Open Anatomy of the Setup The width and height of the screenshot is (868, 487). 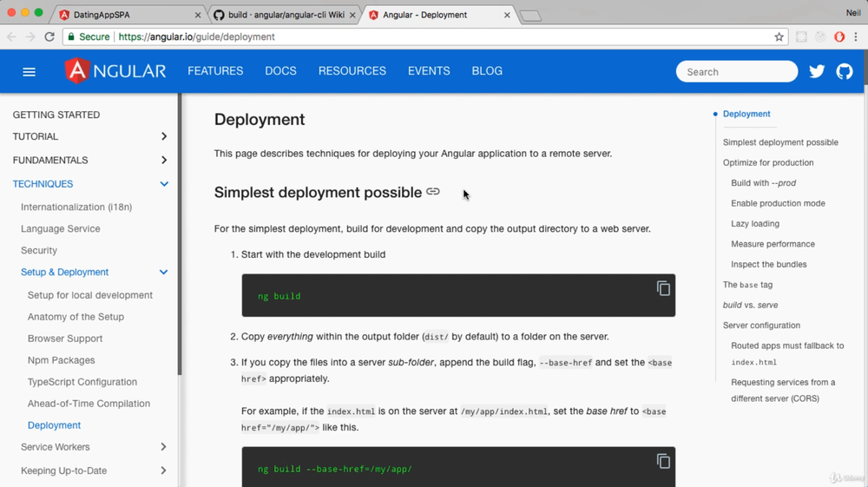tap(76, 317)
